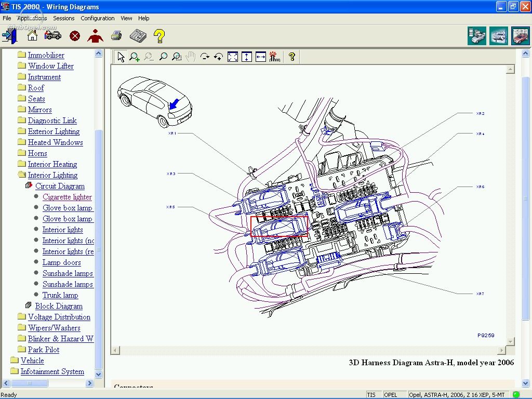The height and width of the screenshot is (399, 532).
Task: Open the Park Pilot link
Action: click(44, 350)
